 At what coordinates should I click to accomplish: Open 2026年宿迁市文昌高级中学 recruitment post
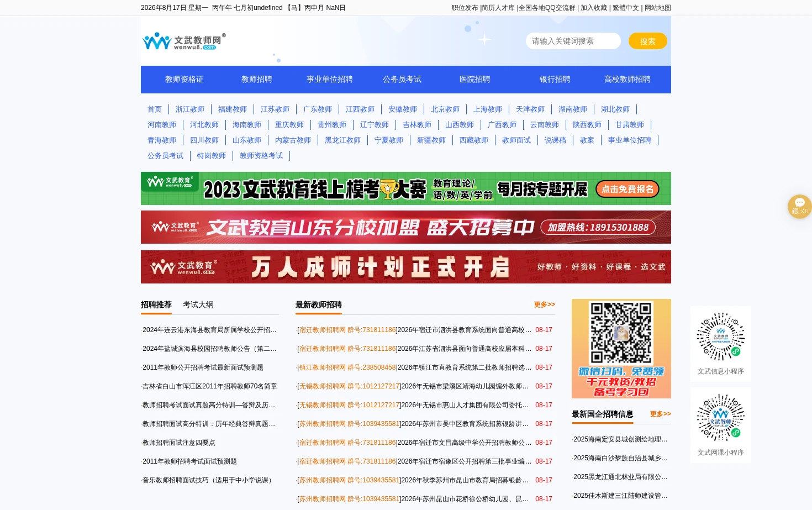pos(464,443)
